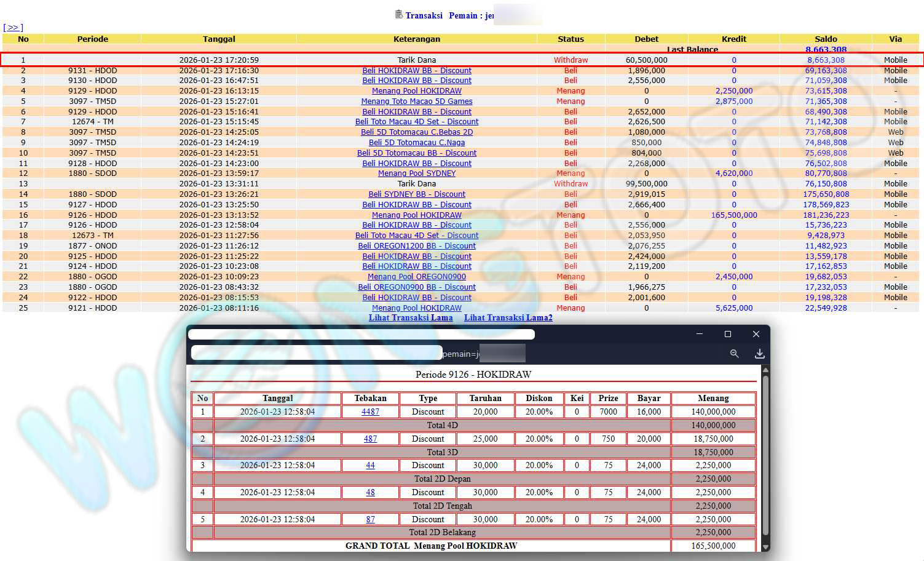Open Menang Pool SYDNEY transaction details
The width and height of the screenshot is (924, 561).
click(x=417, y=173)
